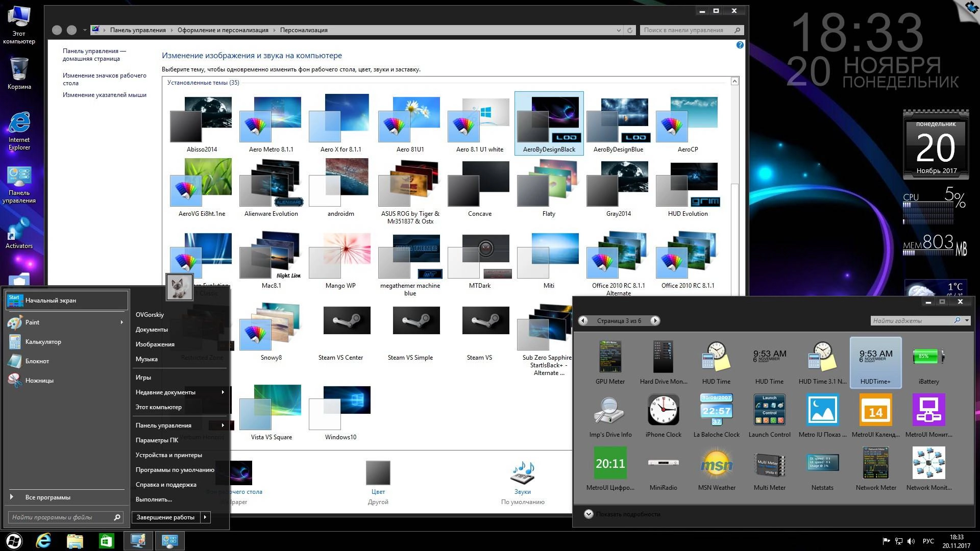Open Изменение указателей мыши link

pyautogui.click(x=104, y=94)
